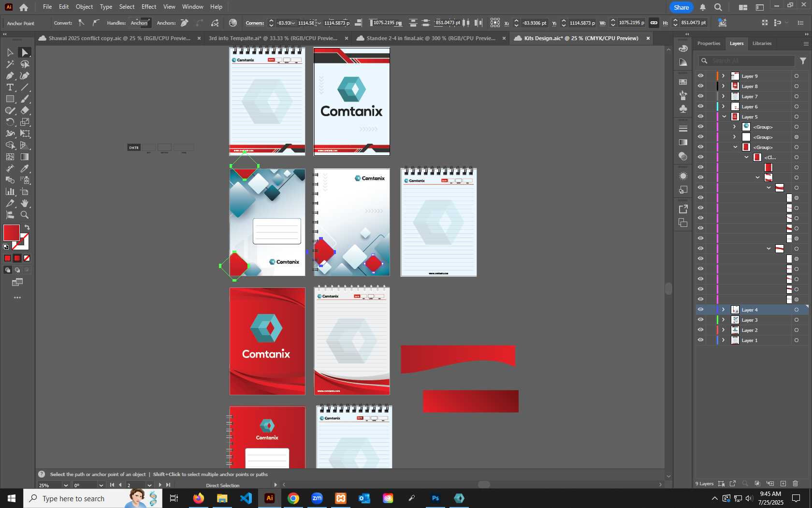The width and height of the screenshot is (812, 508).
Task: Select the Eyedropper tool
Action: pyautogui.click(x=25, y=168)
